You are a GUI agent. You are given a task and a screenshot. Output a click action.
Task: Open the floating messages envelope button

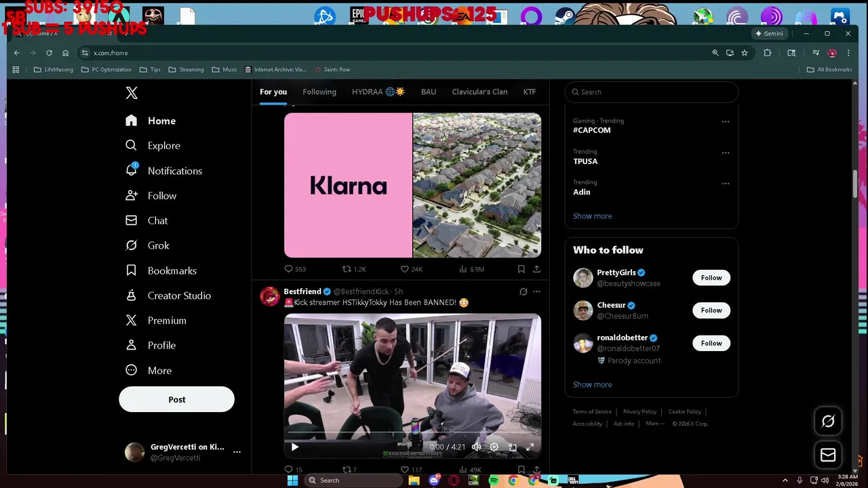[828, 455]
